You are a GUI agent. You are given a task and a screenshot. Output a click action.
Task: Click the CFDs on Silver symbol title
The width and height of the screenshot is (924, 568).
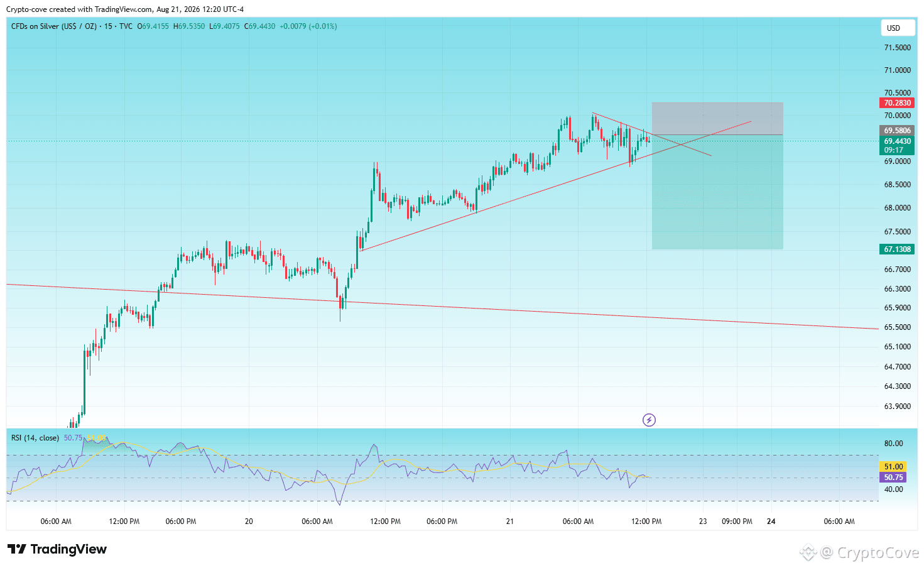coord(54,26)
